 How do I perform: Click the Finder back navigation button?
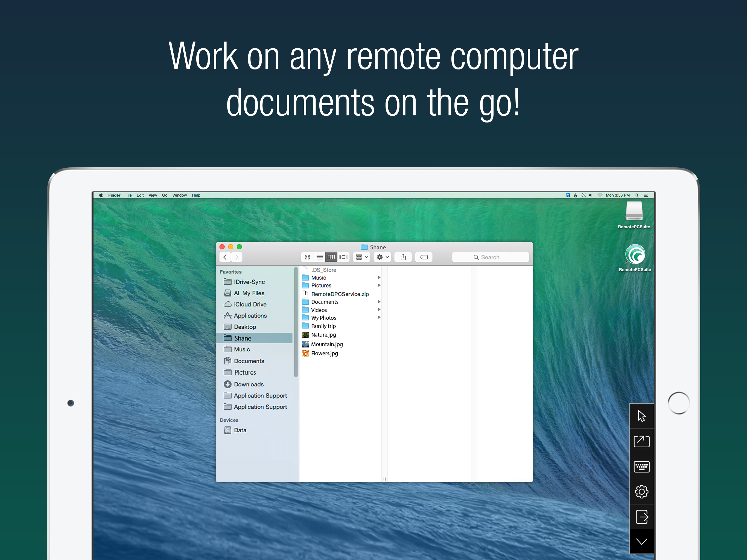coord(225,257)
